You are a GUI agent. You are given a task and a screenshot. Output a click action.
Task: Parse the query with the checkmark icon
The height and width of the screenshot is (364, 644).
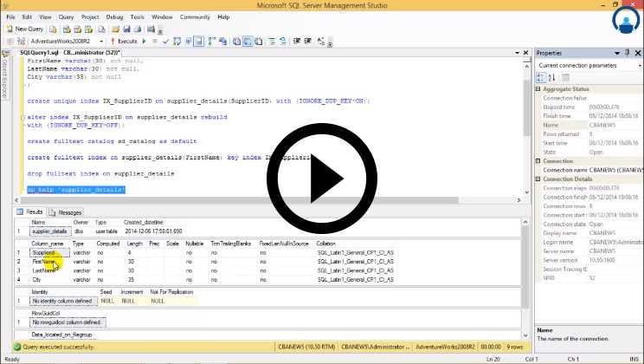click(x=165, y=41)
